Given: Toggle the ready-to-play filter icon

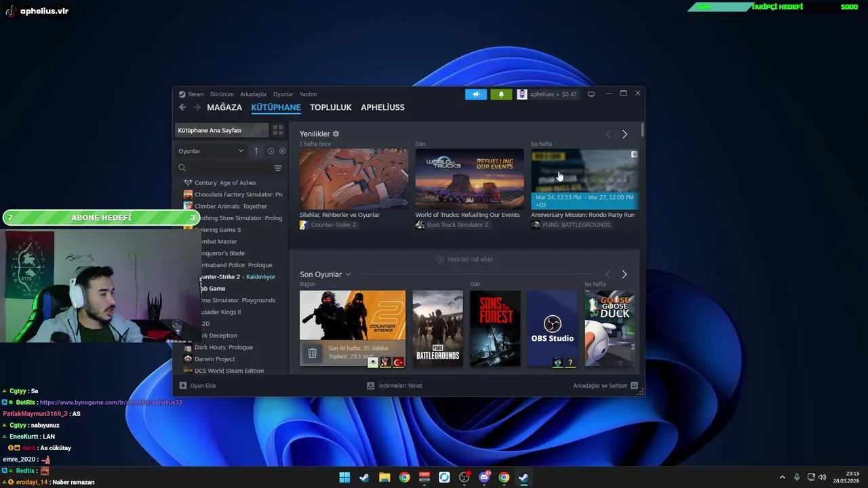Looking at the screenshot, I should tap(283, 151).
